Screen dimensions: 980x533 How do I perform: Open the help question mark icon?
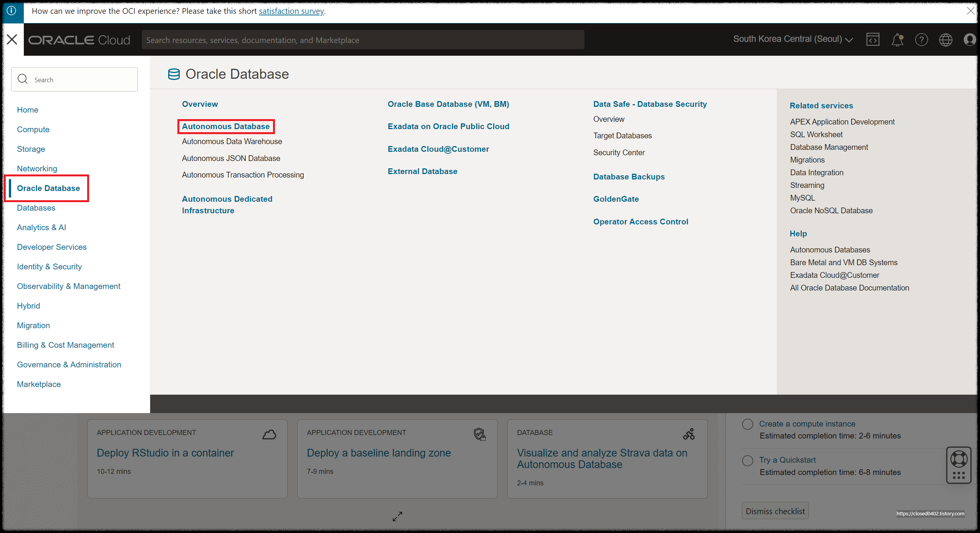921,40
